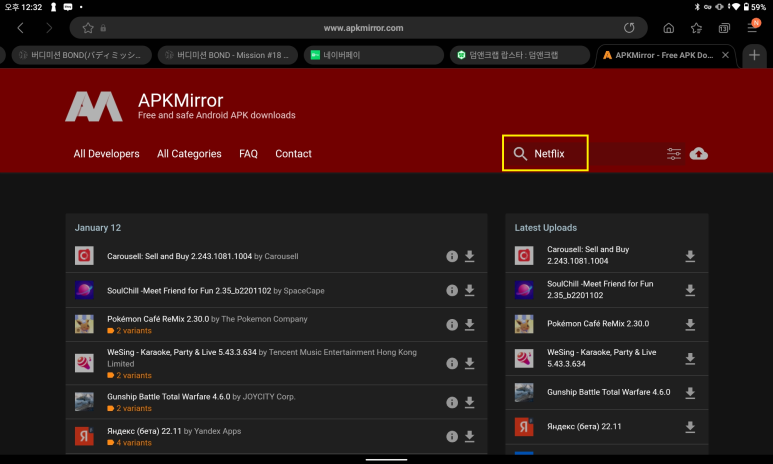
Task: Download Яндекс (бета) in Latest Uploads
Action: coord(690,427)
